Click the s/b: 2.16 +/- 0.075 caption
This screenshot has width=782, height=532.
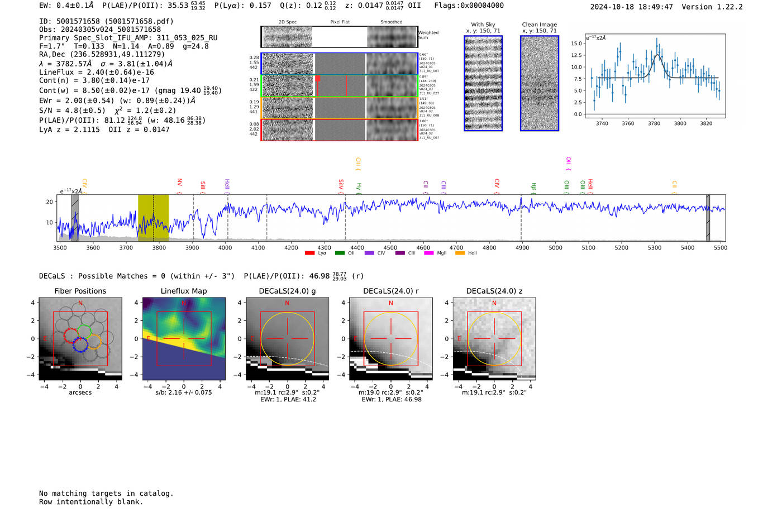click(184, 392)
